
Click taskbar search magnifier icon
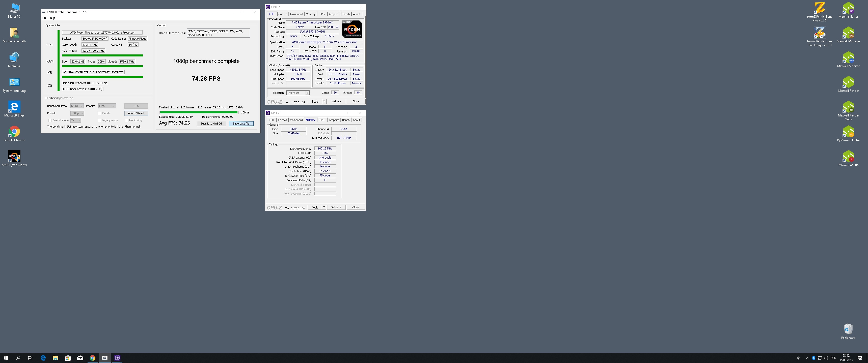coord(18,358)
